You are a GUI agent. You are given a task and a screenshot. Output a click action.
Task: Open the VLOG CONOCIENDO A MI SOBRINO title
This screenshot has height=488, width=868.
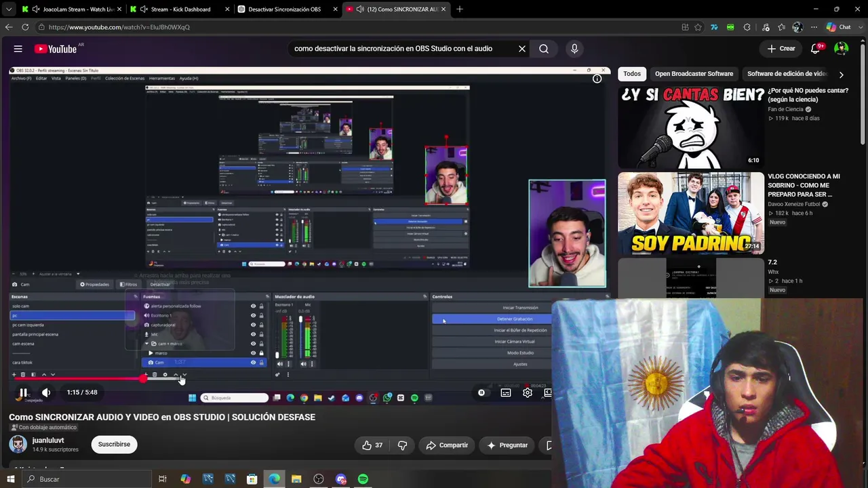pyautogui.click(x=804, y=185)
